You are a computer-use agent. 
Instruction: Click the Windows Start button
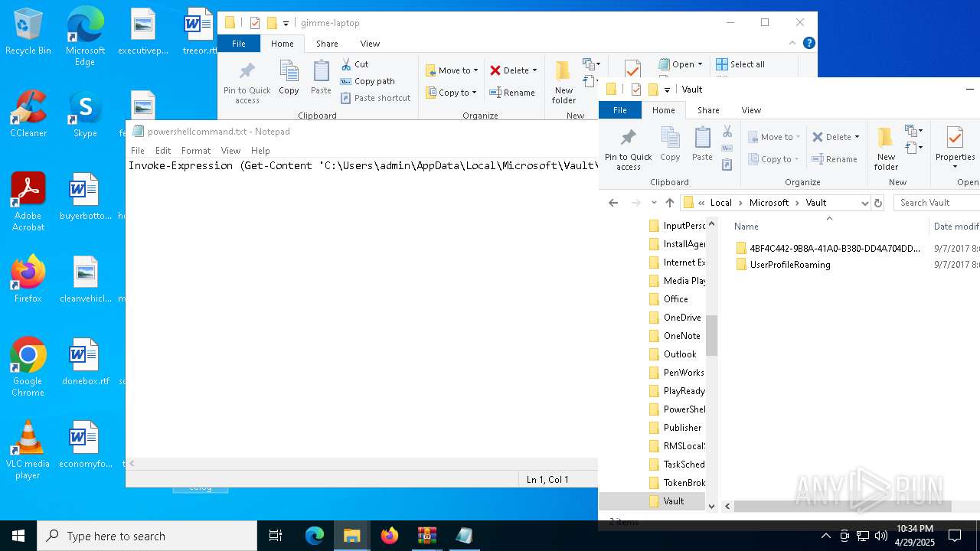pyautogui.click(x=18, y=536)
